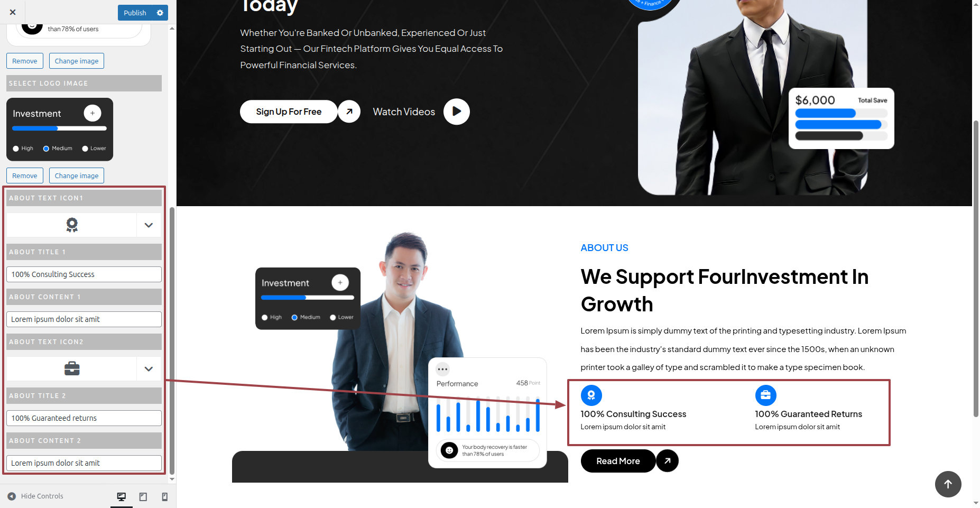Expand the About Text Icon2 icon dropdown
Screen dimensions: 980x508
point(149,369)
